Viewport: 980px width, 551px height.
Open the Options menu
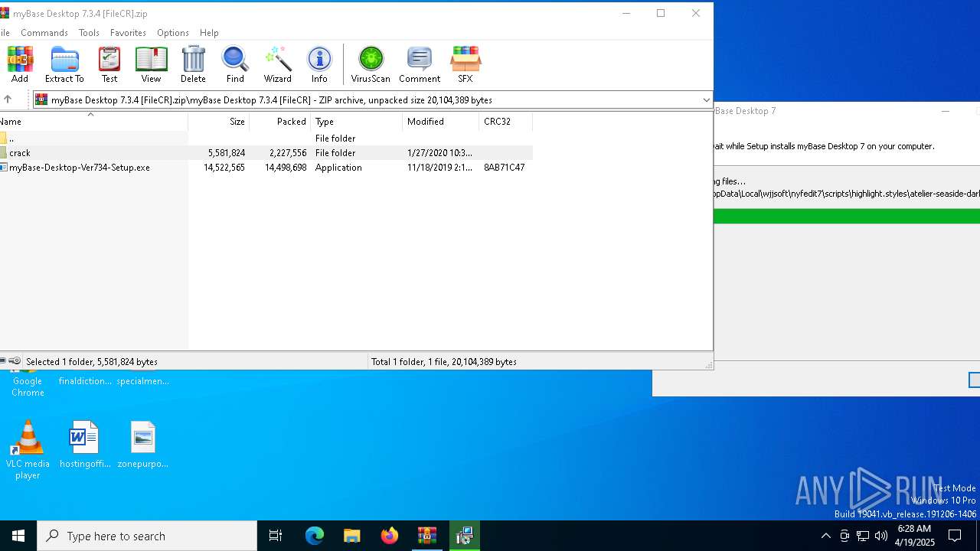point(173,33)
